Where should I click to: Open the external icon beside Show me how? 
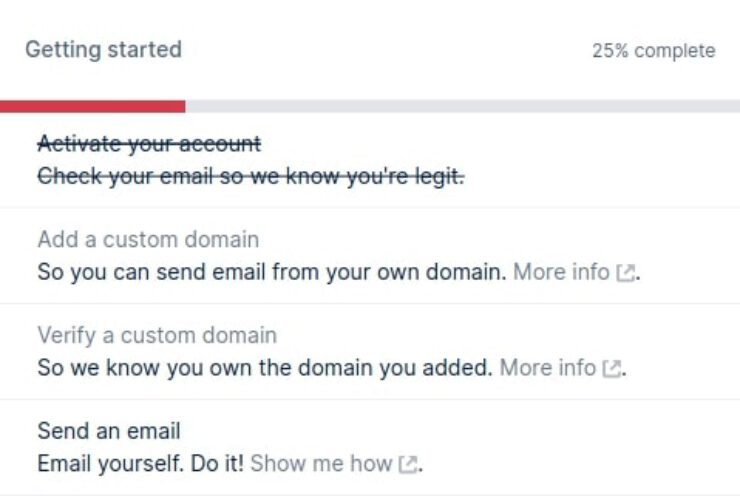click(x=408, y=464)
